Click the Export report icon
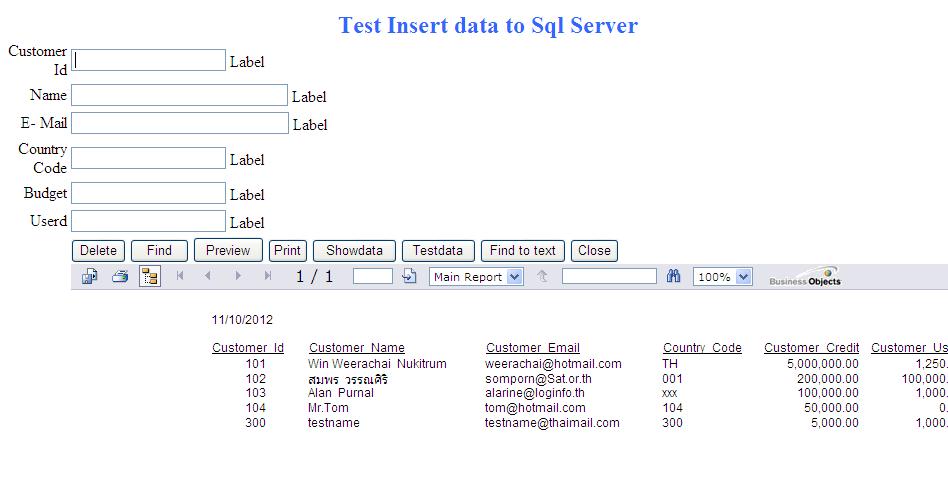 point(89,276)
